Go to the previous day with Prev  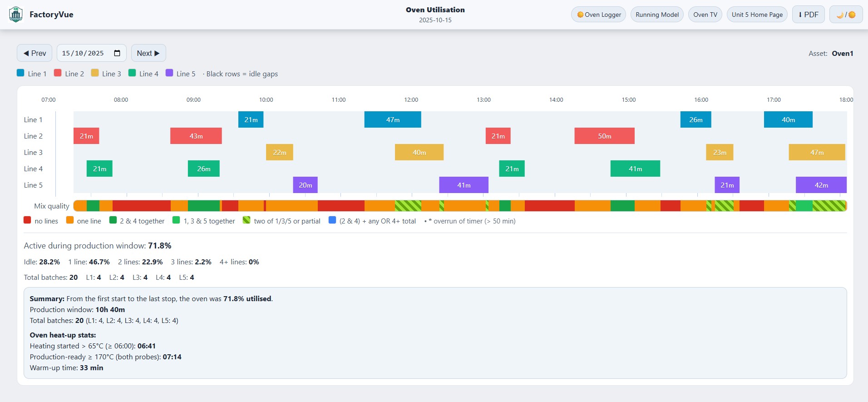click(x=35, y=53)
